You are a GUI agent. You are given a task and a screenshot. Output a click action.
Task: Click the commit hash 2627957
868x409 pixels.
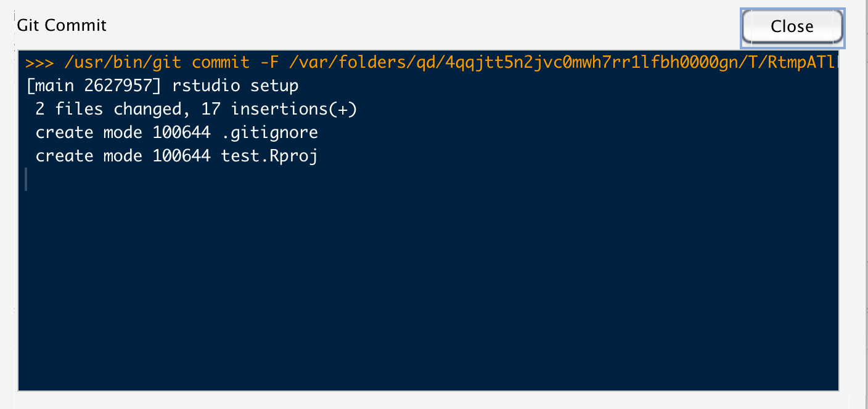118,86
